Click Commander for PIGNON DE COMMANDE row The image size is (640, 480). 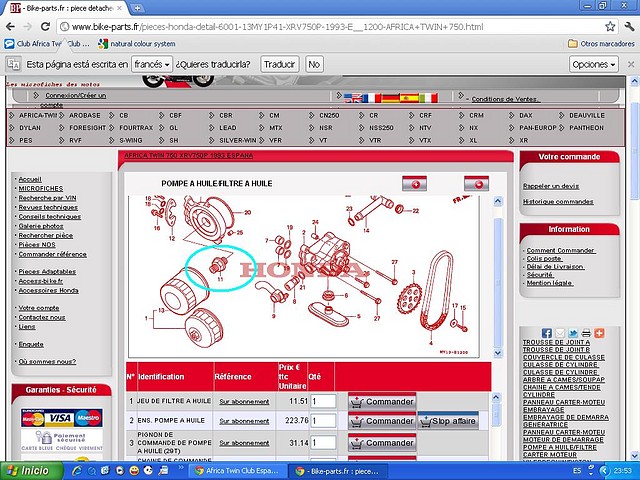[x=382, y=443]
